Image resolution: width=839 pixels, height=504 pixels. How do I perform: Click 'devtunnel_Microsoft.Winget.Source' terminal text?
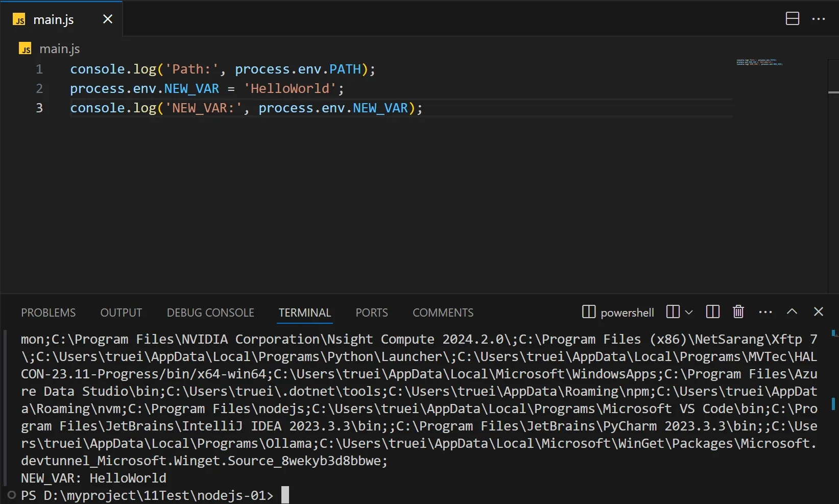(148, 461)
